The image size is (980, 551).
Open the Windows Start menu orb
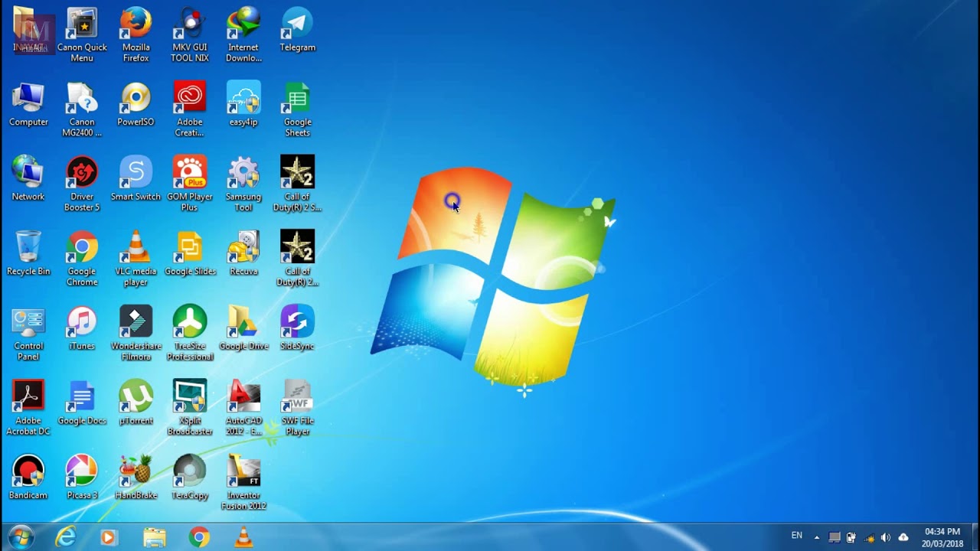tap(21, 537)
